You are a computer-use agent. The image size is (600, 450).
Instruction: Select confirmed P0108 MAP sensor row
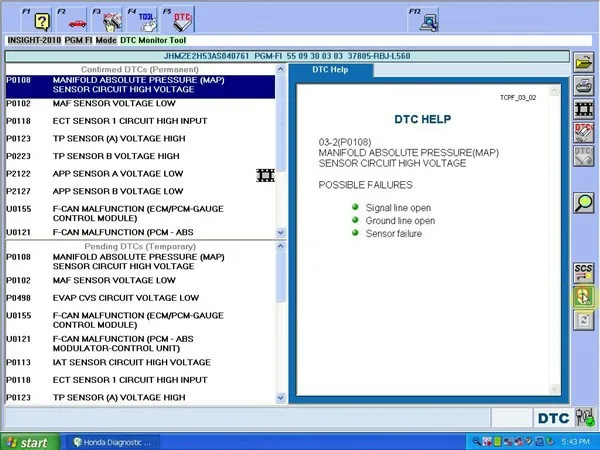(x=140, y=85)
